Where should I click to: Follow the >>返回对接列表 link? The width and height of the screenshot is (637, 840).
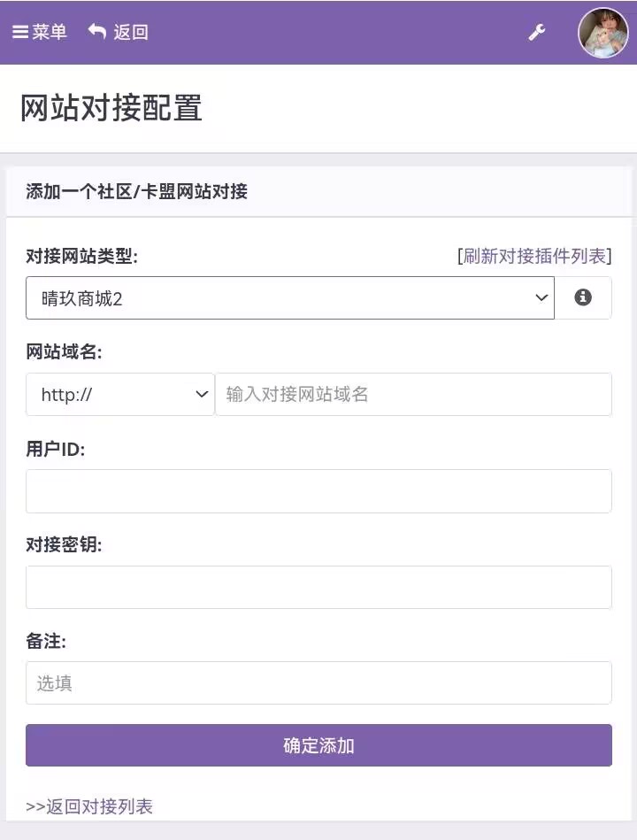(x=89, y=806)
